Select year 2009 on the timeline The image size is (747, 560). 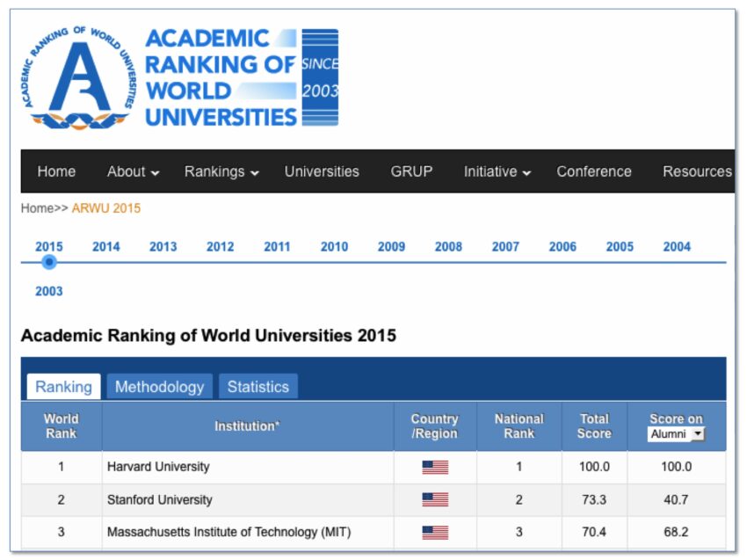(x=392, y=247)
